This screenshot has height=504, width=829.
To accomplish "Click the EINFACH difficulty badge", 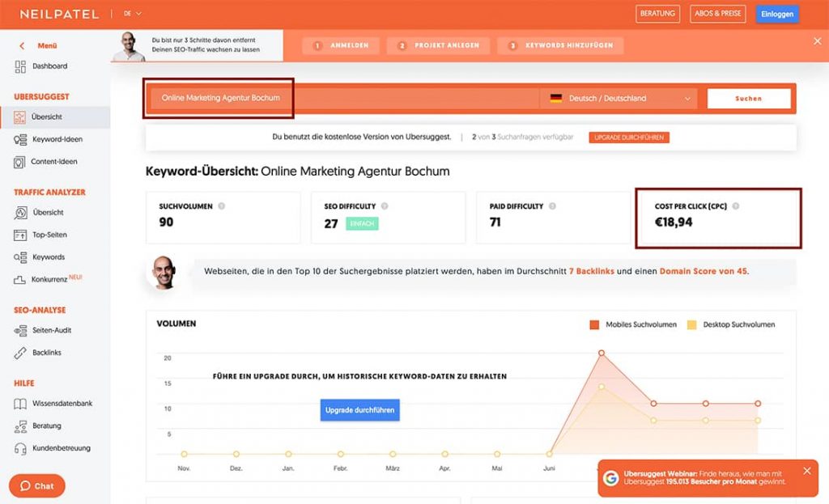I will 362,223.
